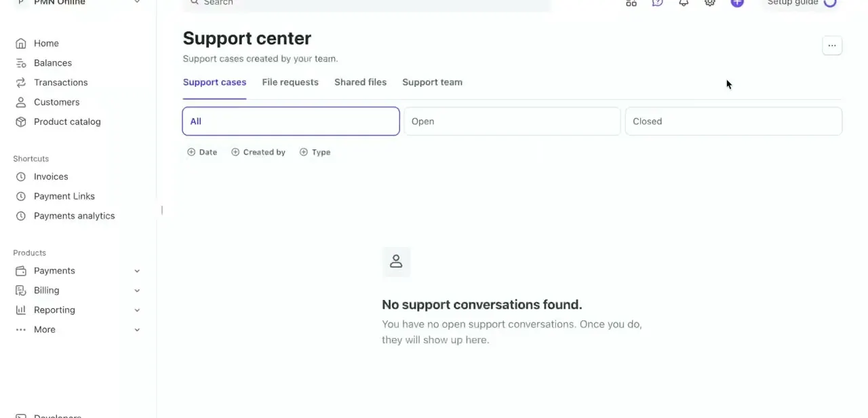Switch to the File requests tab
The width and height of the screenshot is (868, 418).
pyautogui.click(x=290, y=82)
